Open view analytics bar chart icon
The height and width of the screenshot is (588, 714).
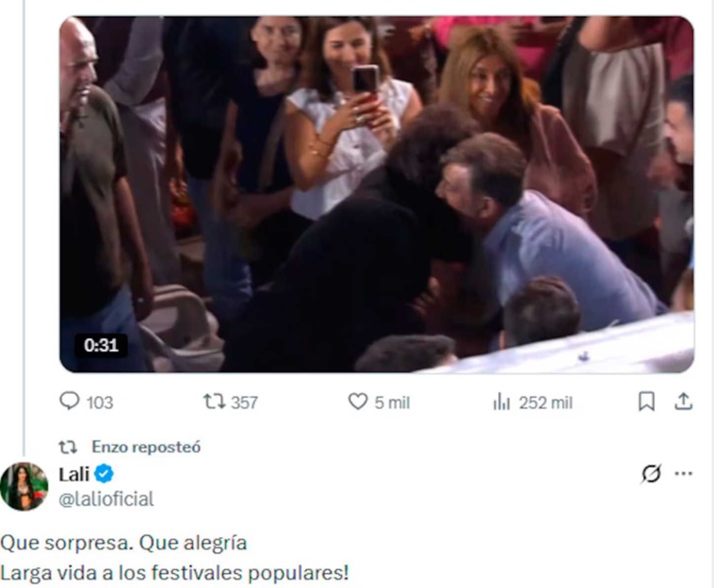(x=501, y=402)
